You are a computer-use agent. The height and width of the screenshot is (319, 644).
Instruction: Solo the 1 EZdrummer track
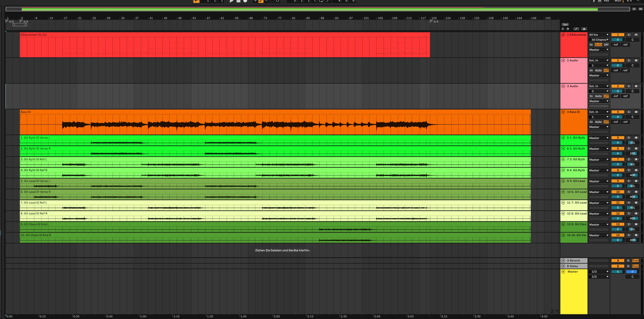pyautogui.click(x=629, y=35)
